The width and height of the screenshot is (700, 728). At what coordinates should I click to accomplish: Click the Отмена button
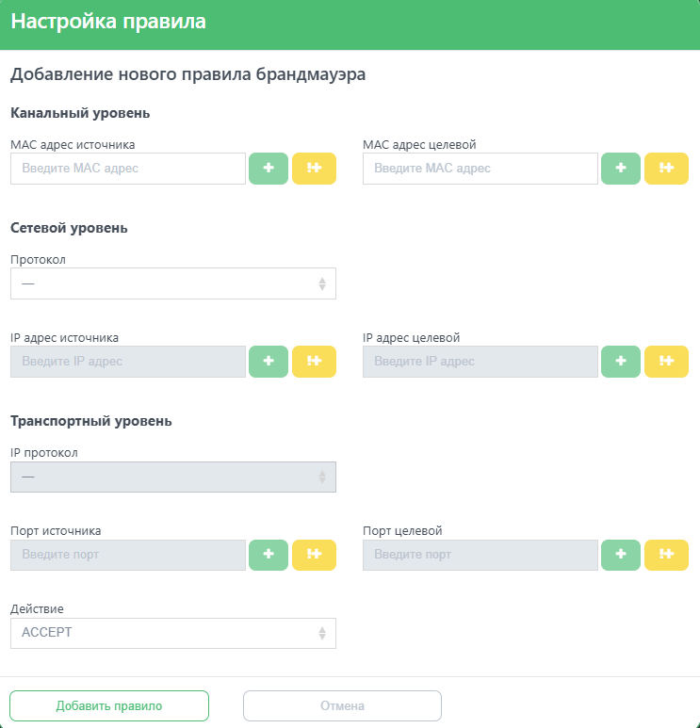[342, 705]
